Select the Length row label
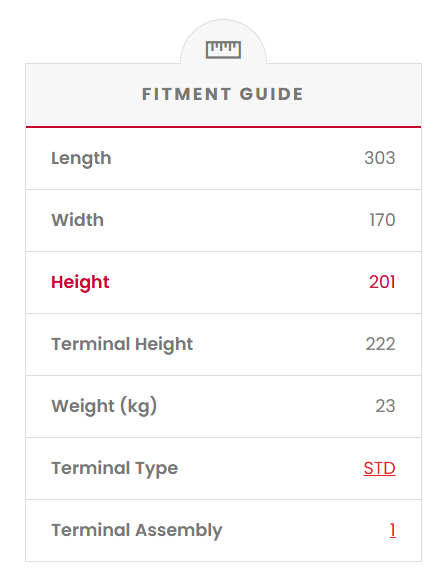433x586 pixels. click(81, 158)
